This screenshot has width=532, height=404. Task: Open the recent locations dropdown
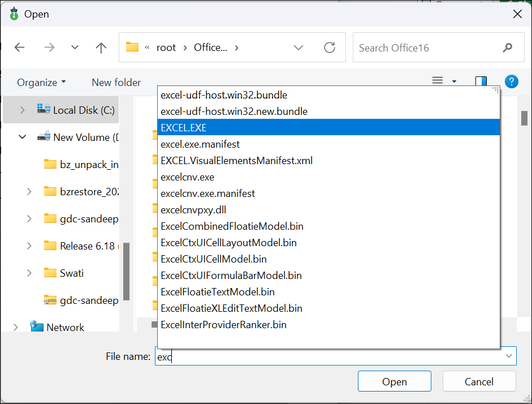click(75, 48)
